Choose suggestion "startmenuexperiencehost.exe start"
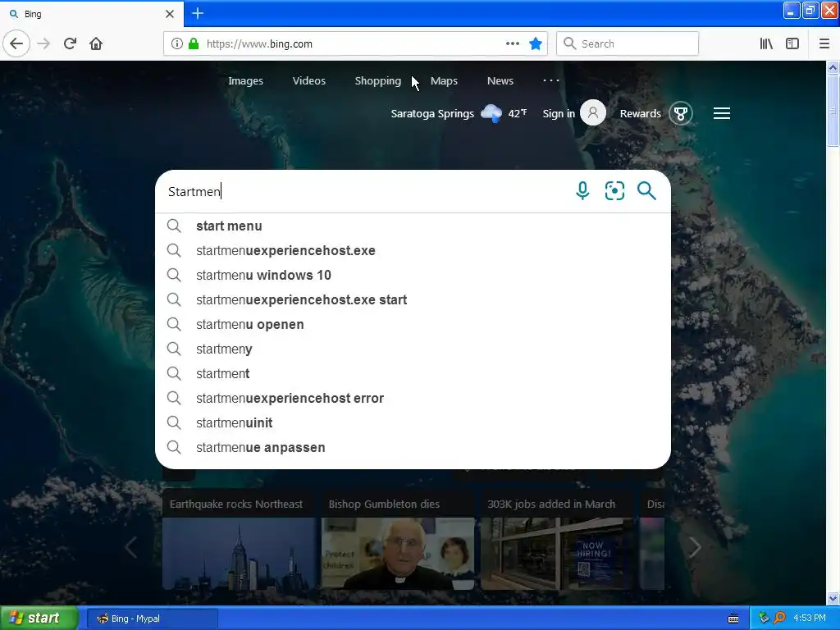The image size is (840, 630). (x=413, y=300)
